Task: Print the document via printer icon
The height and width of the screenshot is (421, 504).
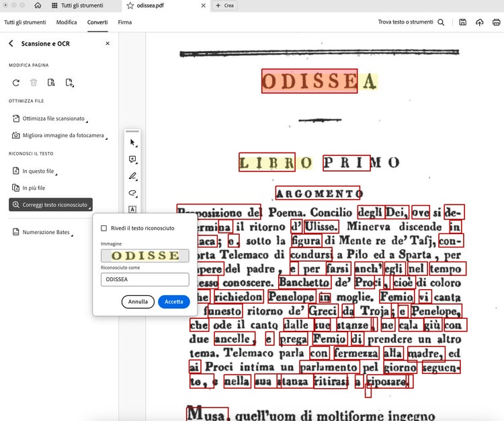Action: click(x=497, y=22)
